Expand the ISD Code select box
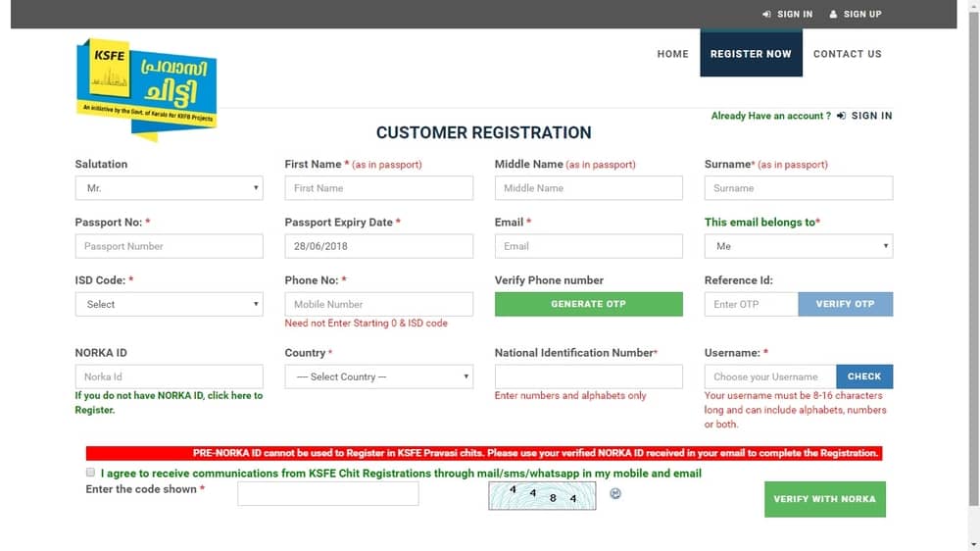This screenshot has width=980, height=551. click(169, 305)
